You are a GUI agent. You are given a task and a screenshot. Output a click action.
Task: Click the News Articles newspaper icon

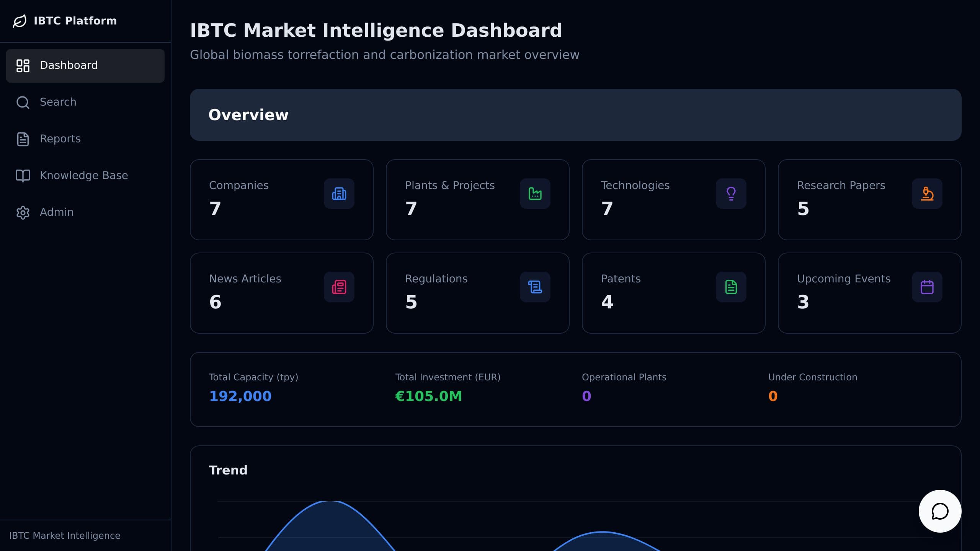point(339,287)
